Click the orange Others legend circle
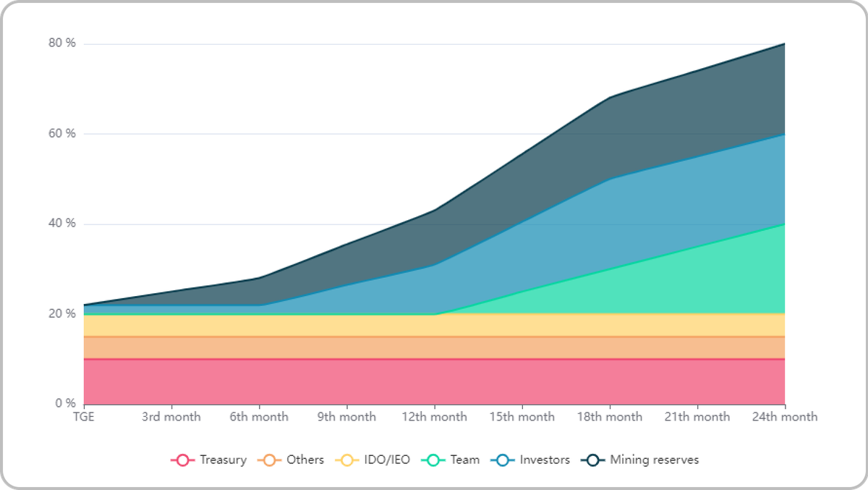 269,460
